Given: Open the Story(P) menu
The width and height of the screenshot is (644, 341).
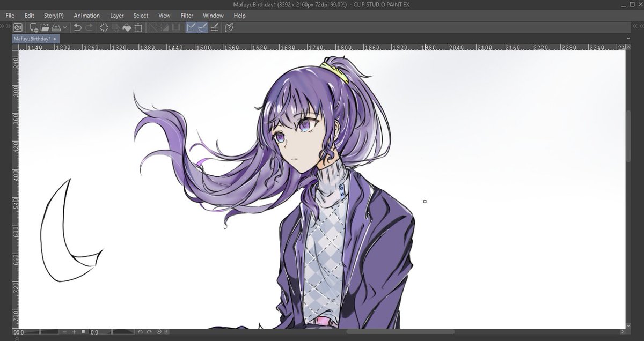Looking at the screenshot, I should click(x=54, y=16).
